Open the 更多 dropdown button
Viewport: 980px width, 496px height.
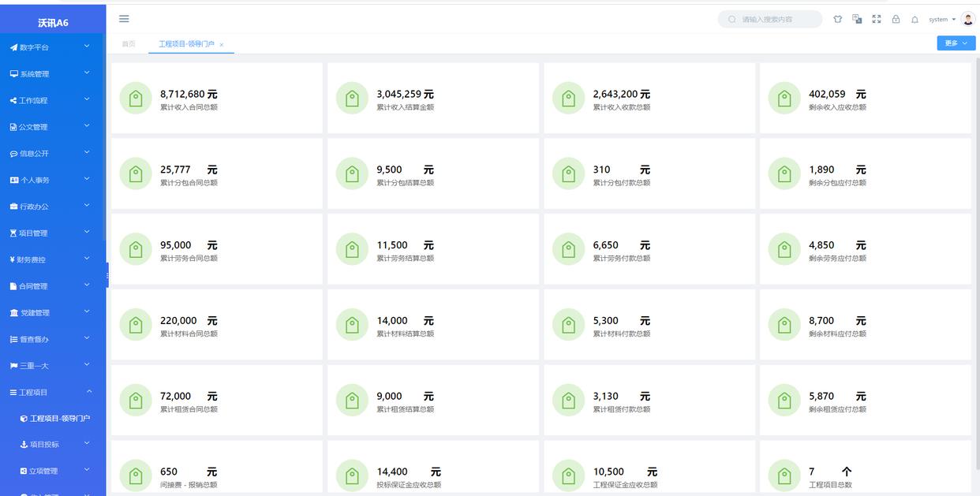pyautogui.click(x=956, y=43)
